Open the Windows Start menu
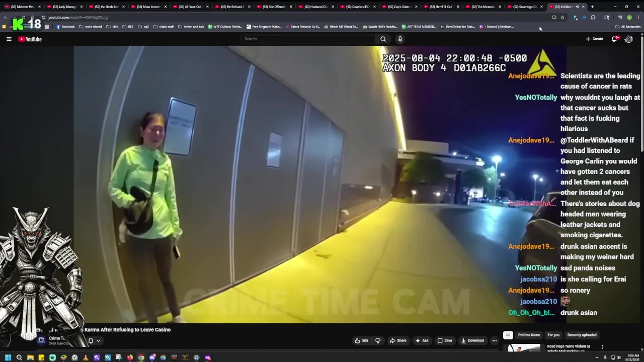This screenshot has width=644, height=362. [8, 357]
